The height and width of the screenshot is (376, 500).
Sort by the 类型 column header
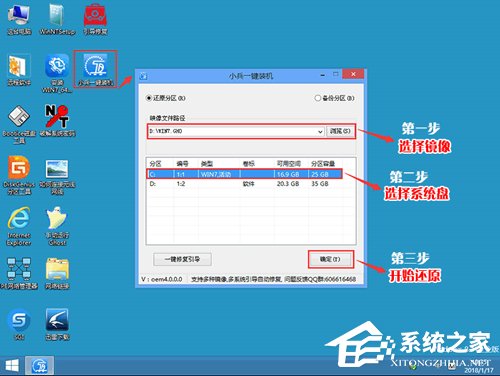207,164
